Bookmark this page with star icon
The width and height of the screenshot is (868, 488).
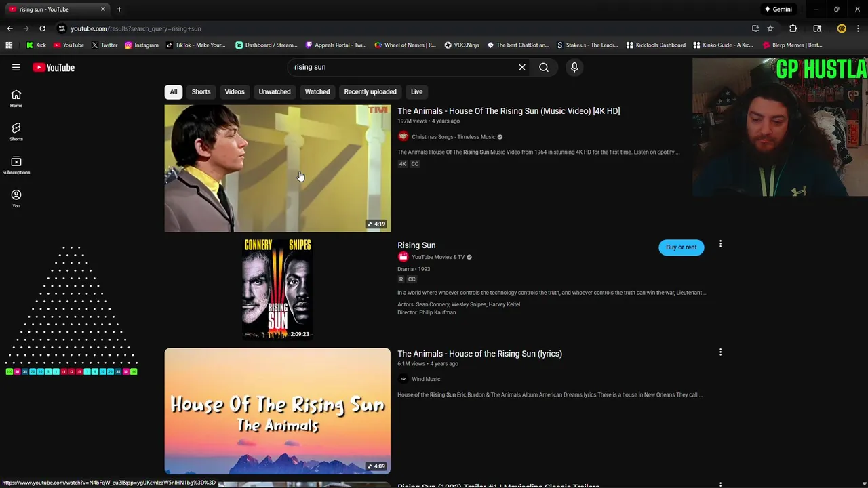coord(770,28)
